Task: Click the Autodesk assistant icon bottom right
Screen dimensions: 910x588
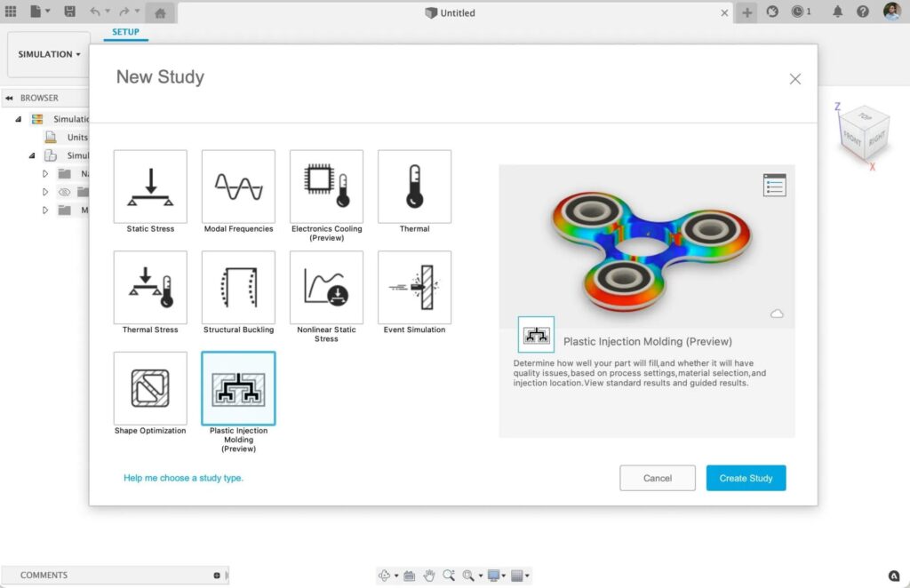Action: (x=894, y=576)
